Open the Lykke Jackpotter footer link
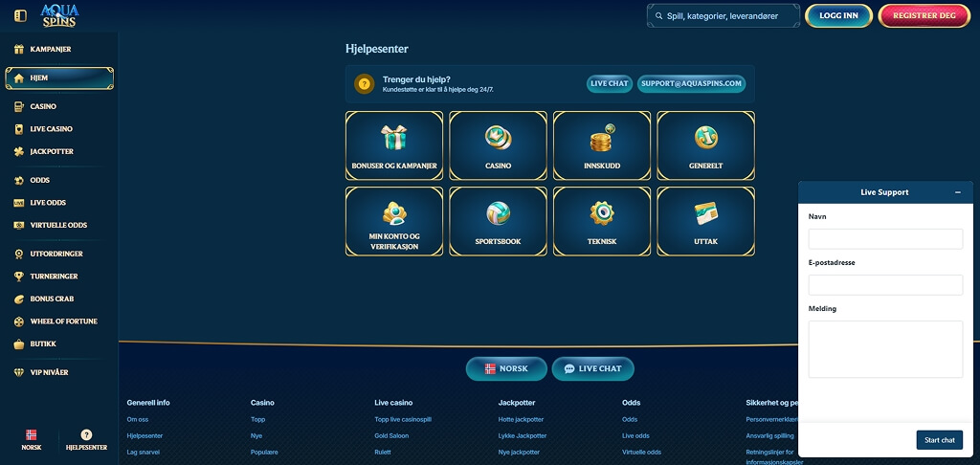Viewport: 980px width, 465px height. (523, 435)
